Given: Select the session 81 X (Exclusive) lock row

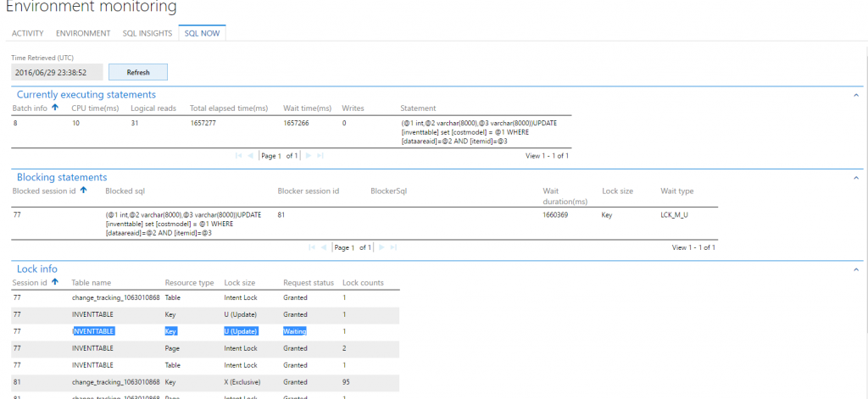Looking at the screenshot, I should click(x=203, y=382).
